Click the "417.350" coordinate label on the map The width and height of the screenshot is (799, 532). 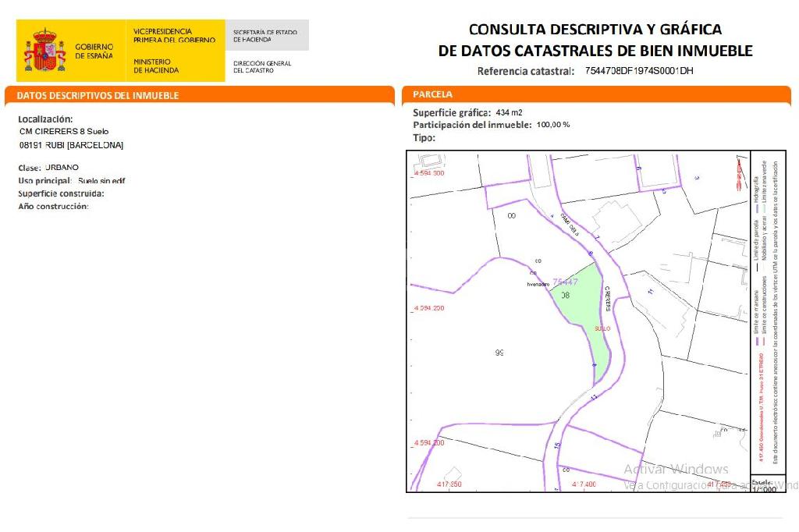(449, 484)
